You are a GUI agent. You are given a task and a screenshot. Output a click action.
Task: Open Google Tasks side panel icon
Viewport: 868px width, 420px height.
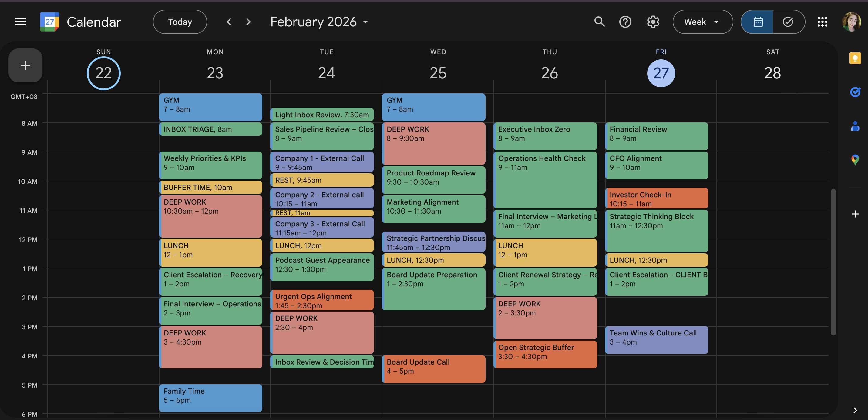[x=855, y=92]
